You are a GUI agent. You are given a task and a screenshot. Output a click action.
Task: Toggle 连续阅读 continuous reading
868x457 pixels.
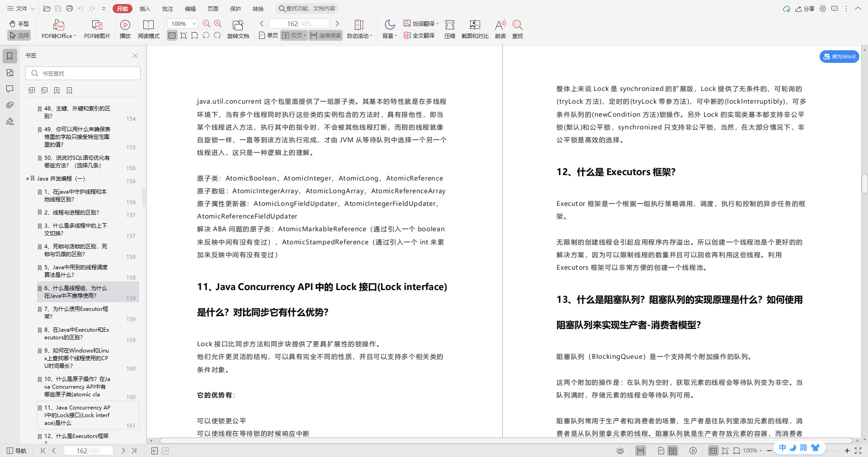point(325,35)
